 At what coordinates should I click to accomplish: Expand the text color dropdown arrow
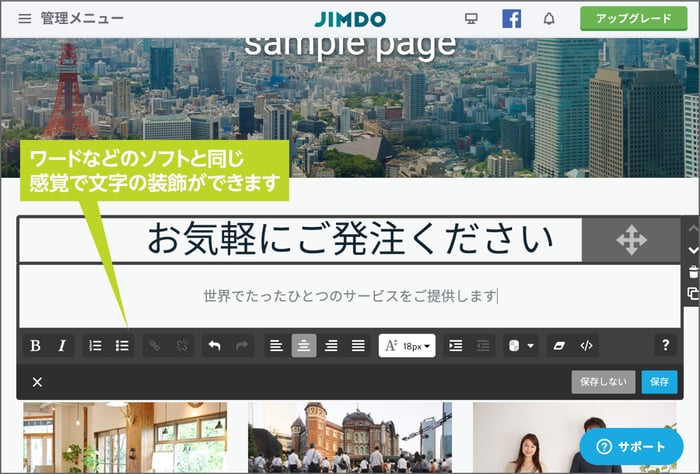click(x=530, y=345)
